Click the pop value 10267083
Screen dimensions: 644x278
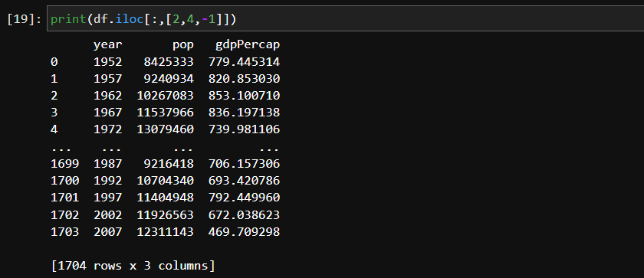[x=165, y=96]
